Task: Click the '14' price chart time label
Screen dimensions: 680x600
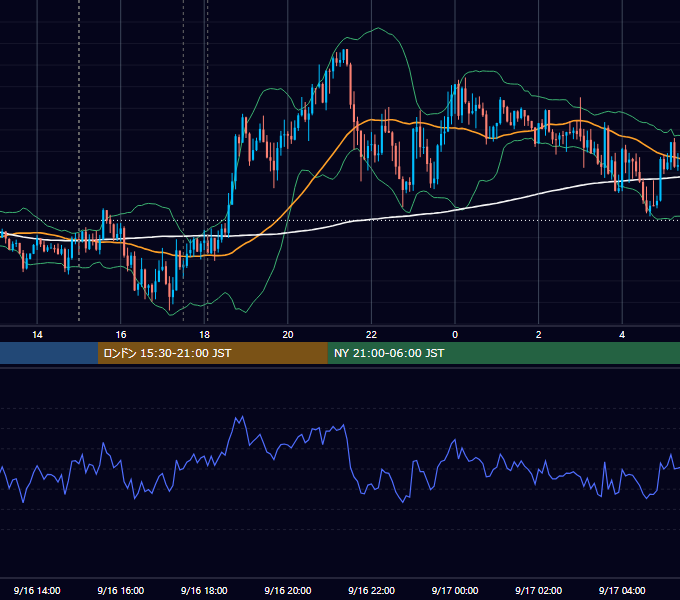Action: (x=37, y=335)
